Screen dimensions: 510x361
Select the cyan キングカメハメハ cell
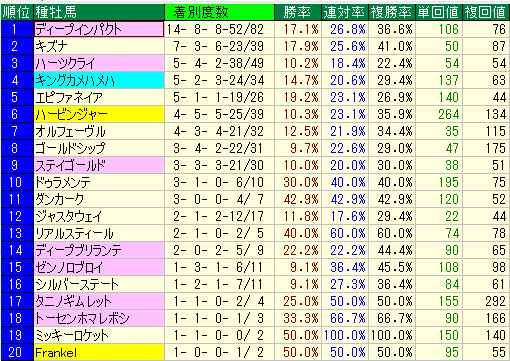coord(99,80)
